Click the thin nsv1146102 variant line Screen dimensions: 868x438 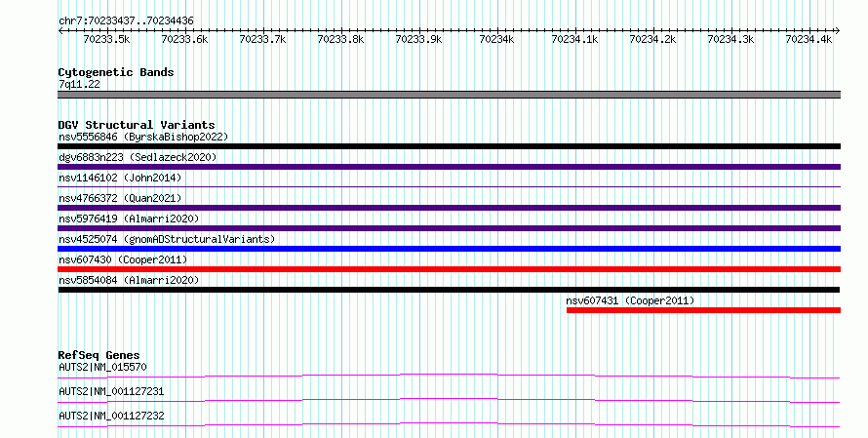(449, 186)
